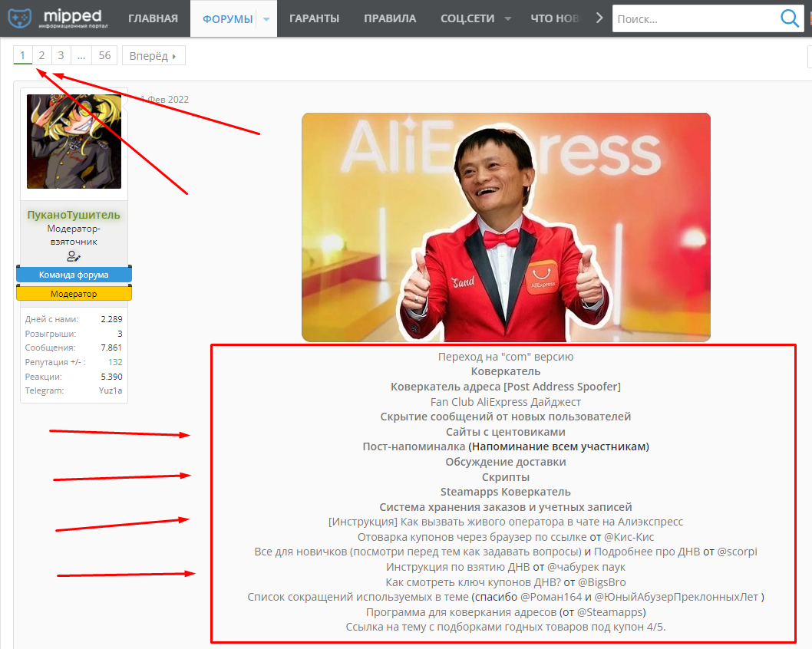The width and height of the screenshot is (812, 649).
Task: Click the @ЮныйАбузерПреклонныхЛет user mention
Action: pos(676,597)
